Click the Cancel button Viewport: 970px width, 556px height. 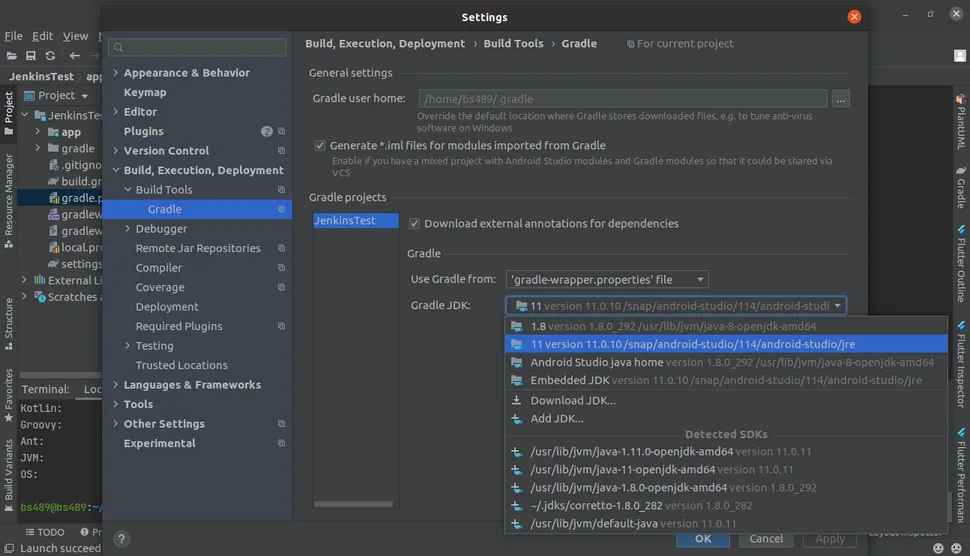(766, 538)
